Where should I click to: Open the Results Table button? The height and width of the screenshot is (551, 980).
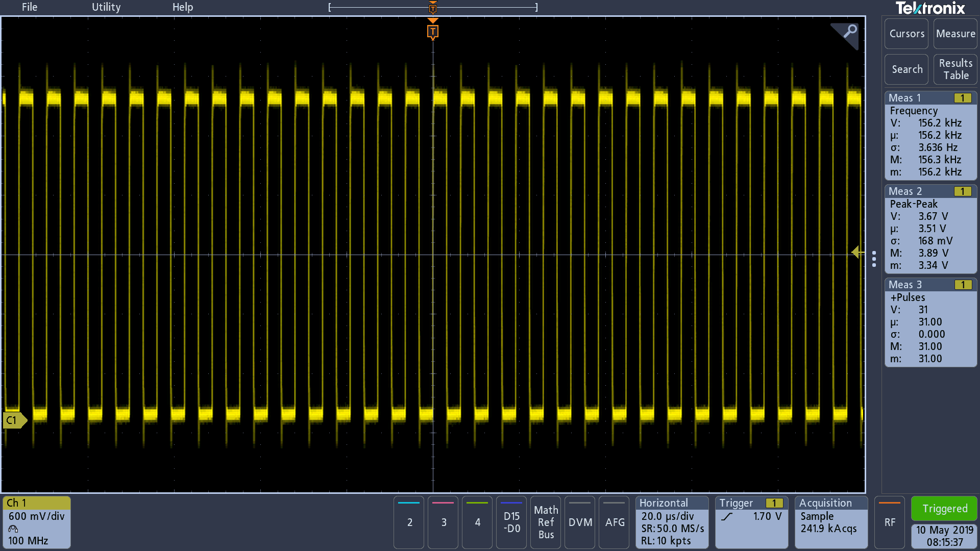tap(955, 69)
